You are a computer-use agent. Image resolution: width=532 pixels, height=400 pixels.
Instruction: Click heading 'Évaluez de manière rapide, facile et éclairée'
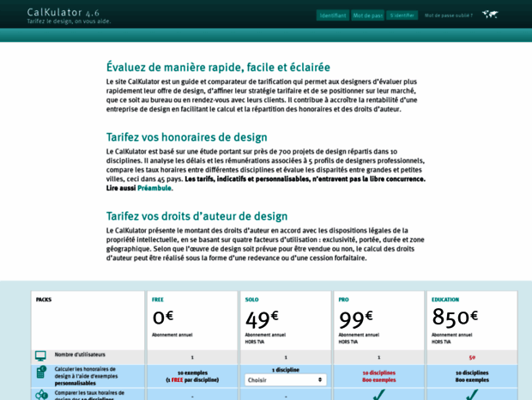218,67
